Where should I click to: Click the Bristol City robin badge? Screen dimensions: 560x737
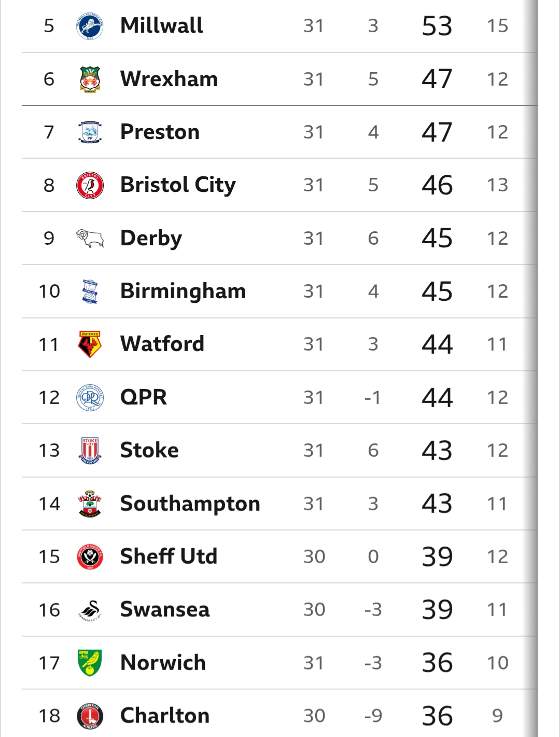click(90, 185)
